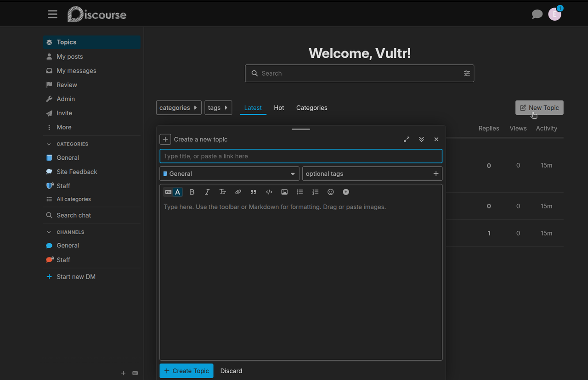Insert a hyperlink using the link icon
Screen dimensions: 588x380
coord(238,192)
